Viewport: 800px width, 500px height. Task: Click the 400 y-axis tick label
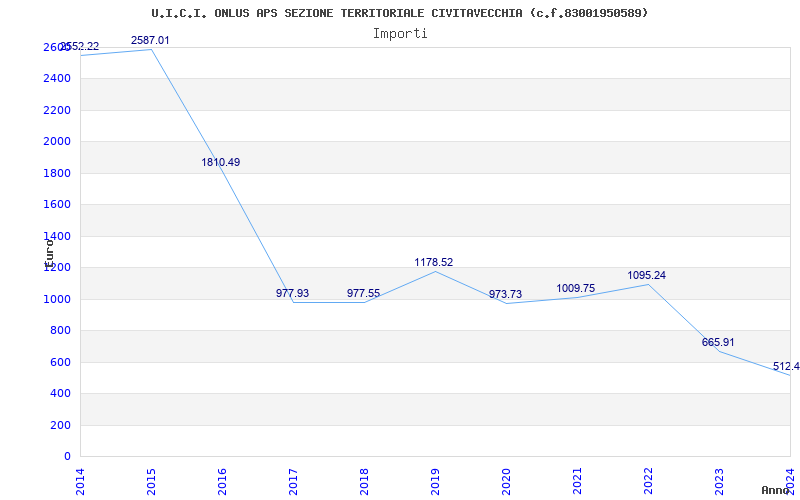(60, 393)
